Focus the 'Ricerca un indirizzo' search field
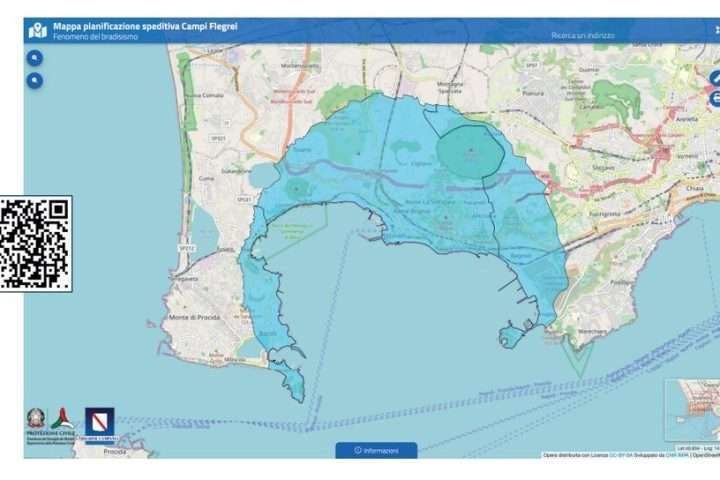 pos(583,35)
